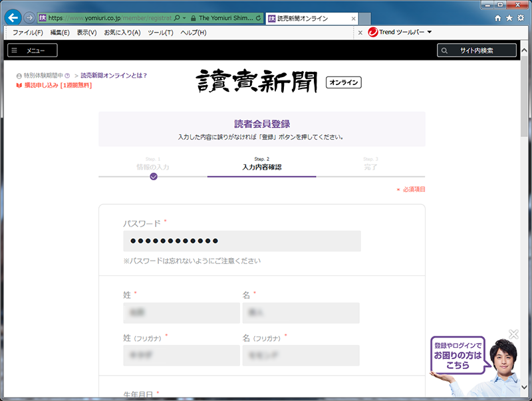This screenshot has width=532, height=401.
Task: Open the ツール(T) menu
Action: (x=160, y=33)
